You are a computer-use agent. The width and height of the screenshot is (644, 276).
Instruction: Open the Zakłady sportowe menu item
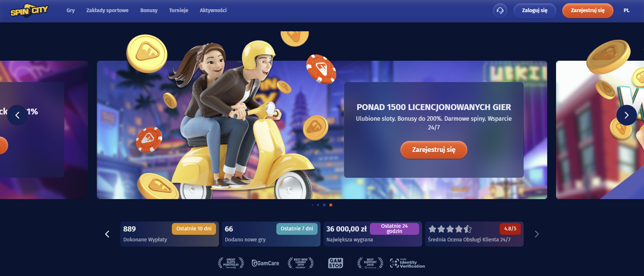107,10
